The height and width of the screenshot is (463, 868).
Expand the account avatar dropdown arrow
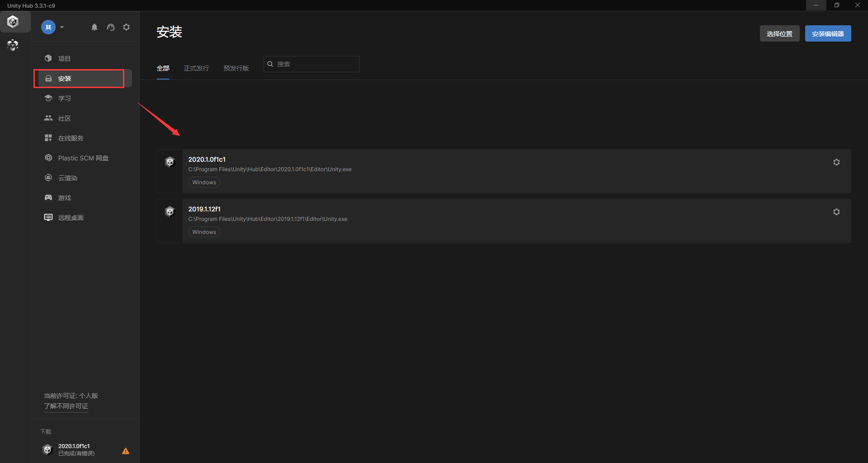pos(62,27)
